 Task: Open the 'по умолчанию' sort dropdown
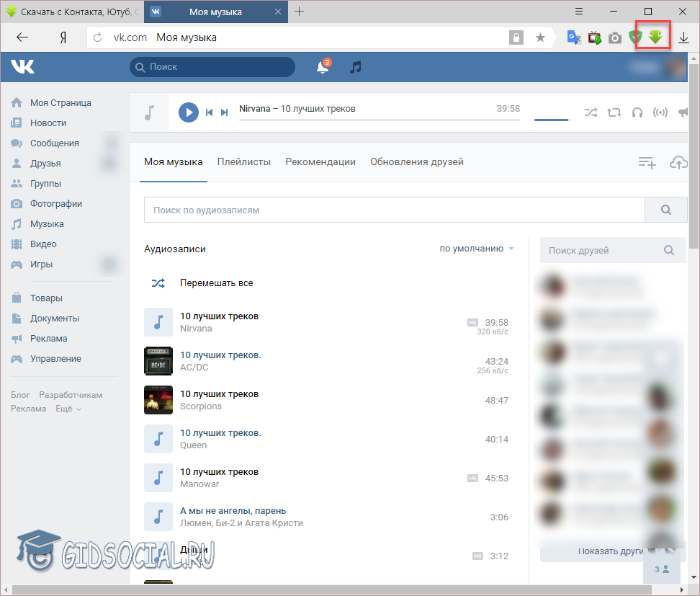(x=477, y=249)
